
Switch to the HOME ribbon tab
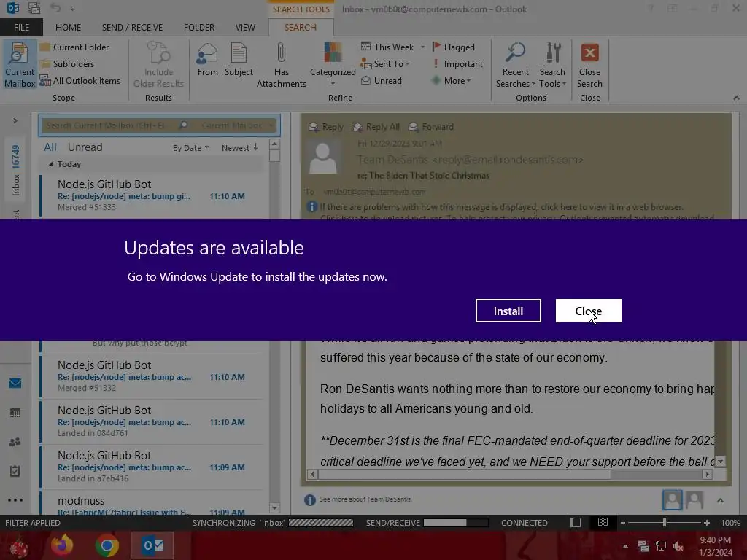68,27
